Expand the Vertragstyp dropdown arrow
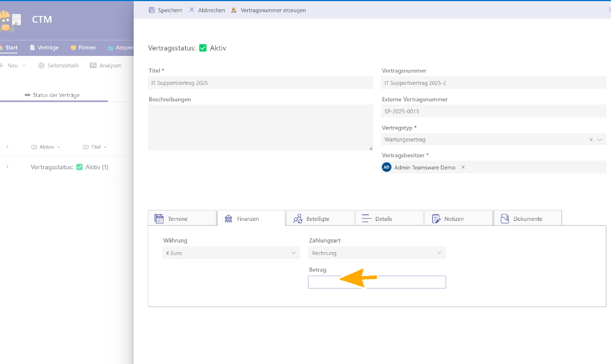Viewport: 611px width, 364px height. coord(599,139)
